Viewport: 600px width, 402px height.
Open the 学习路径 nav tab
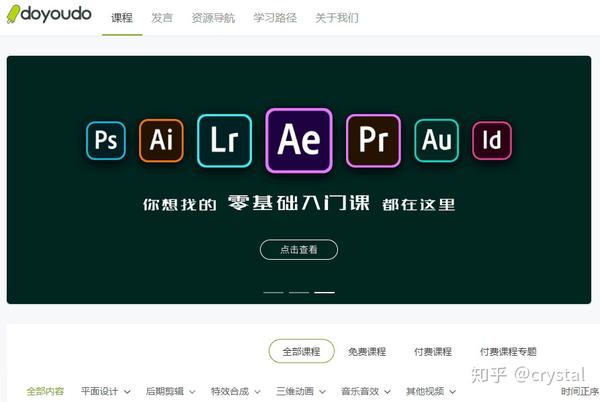tap(275, 18)
